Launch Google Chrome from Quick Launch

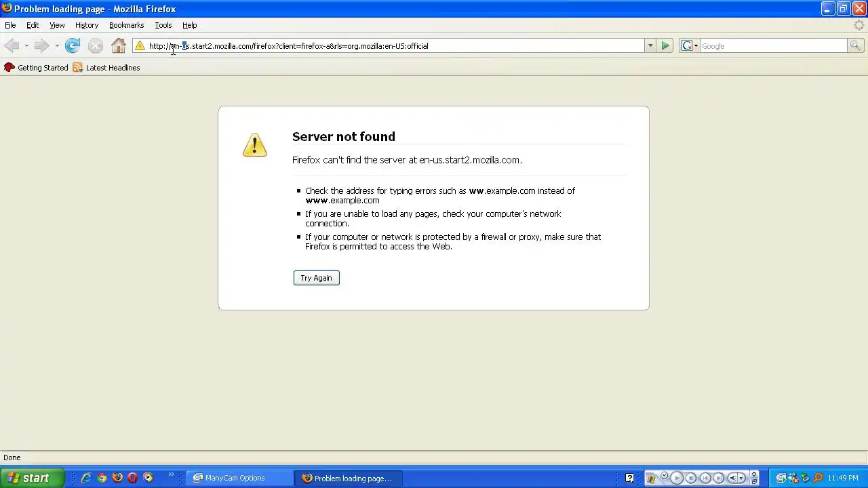(102, 478)
